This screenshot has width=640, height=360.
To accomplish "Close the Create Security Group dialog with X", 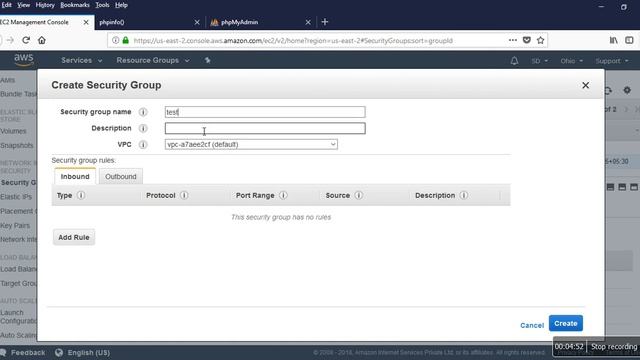I will click(585, 85).
